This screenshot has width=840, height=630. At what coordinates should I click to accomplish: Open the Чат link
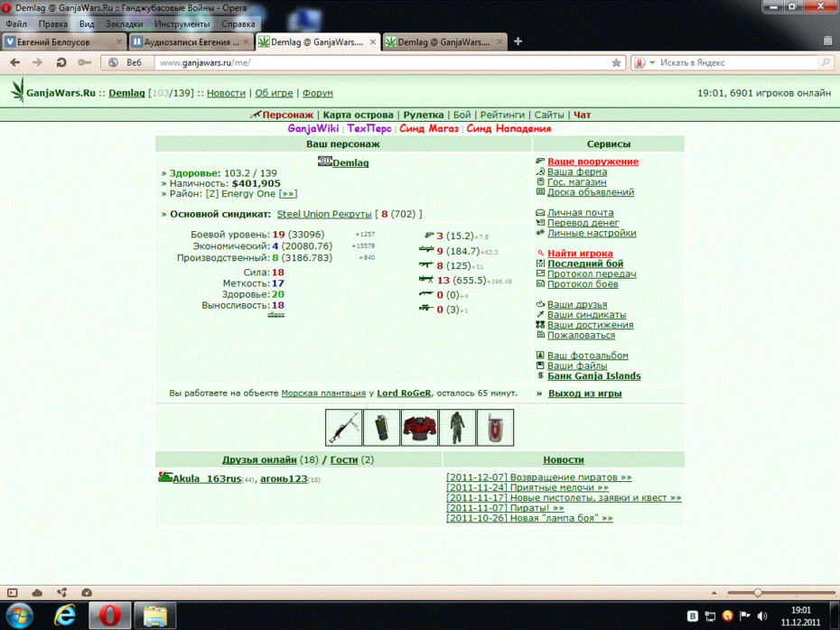pos(583,115)
